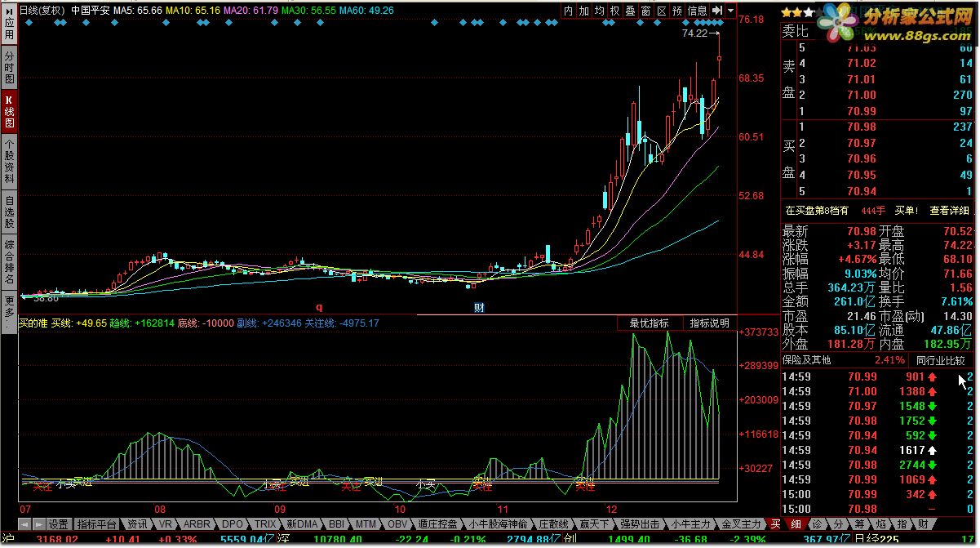
Task: Click the MA60: 49.26 label
Action: click(366, 11)
